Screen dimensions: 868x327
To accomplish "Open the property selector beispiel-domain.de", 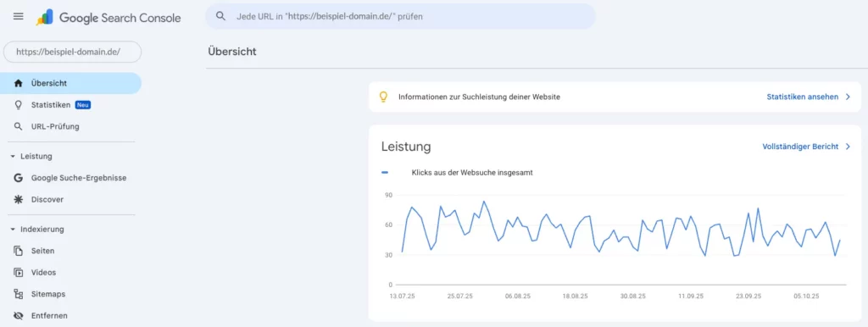I will pos(73,52).
